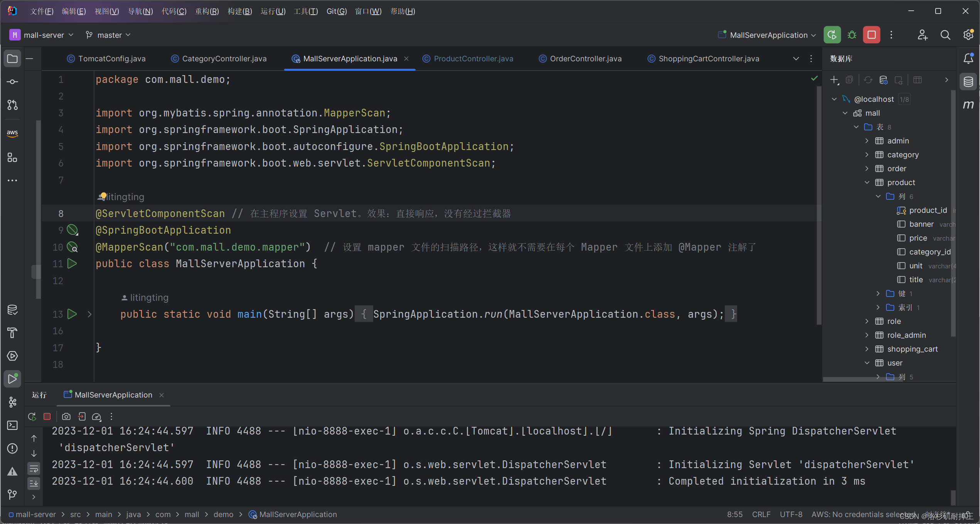Toggle soft-wrap in console output

[x=34, y=469]
